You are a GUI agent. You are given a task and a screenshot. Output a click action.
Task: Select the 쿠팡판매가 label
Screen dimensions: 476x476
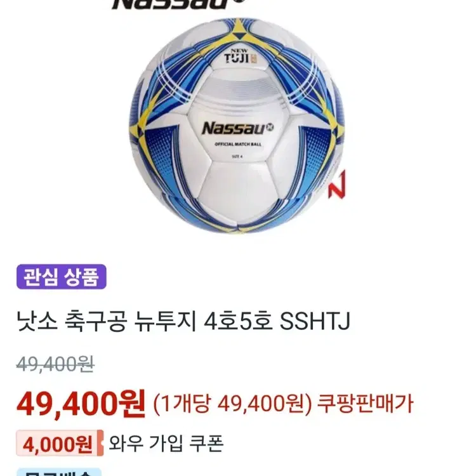[x=365, y=404]
